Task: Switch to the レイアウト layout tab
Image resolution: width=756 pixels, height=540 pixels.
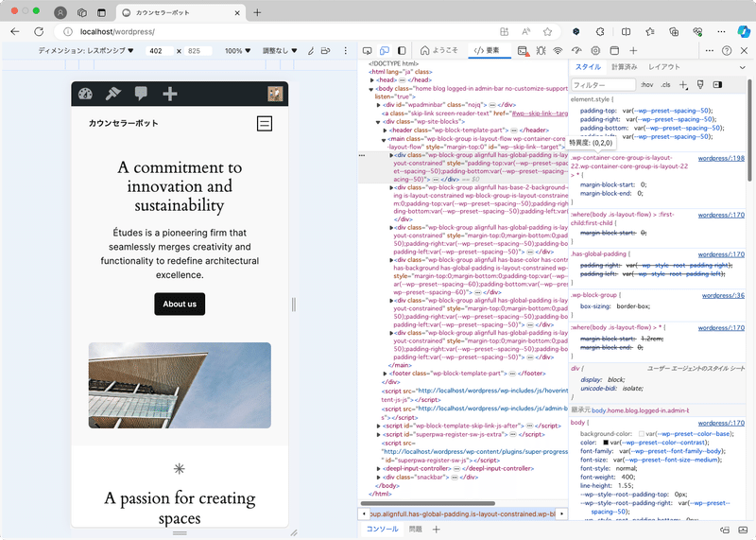Action: (x=664, y=67)
